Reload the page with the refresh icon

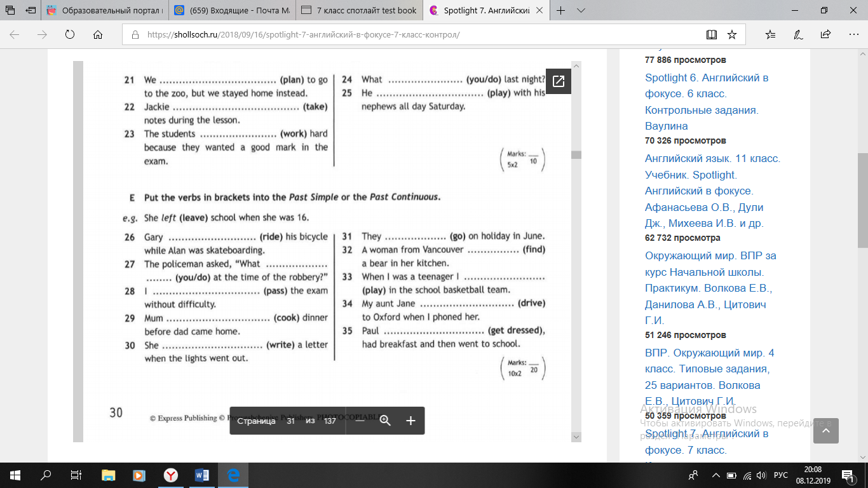click(x=70, y=34)
